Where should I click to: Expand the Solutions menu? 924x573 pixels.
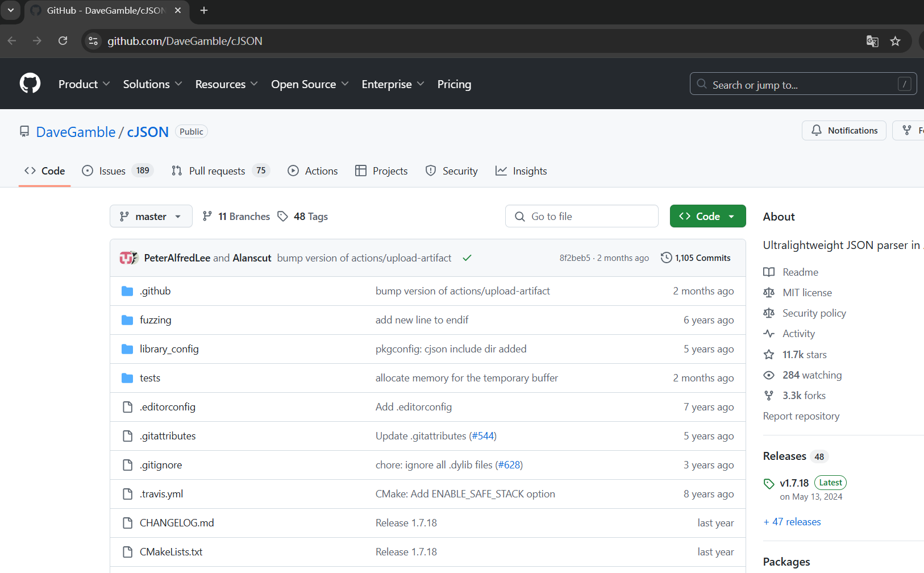pyautogui.click(x=152, y=84)
